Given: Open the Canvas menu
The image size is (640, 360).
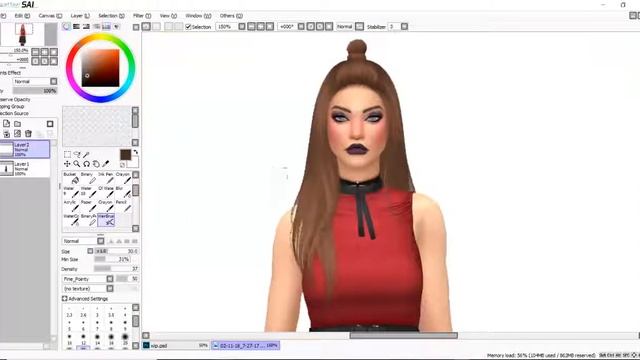Looking at the screenshot, I should coord(50,16).
